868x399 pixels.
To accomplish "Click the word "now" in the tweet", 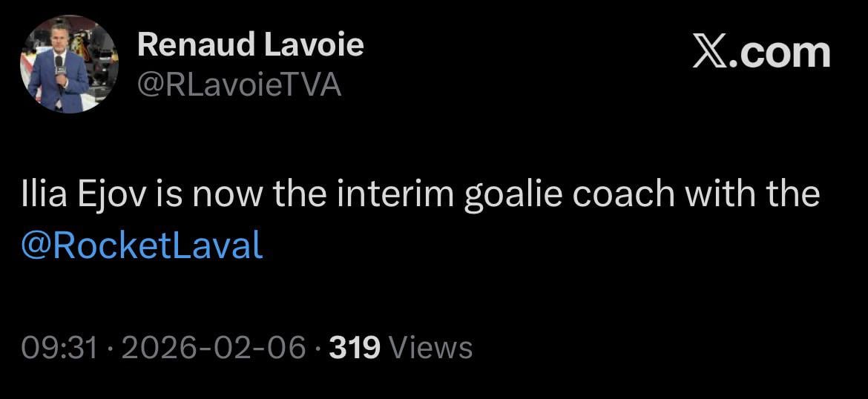I will [228, 195].
